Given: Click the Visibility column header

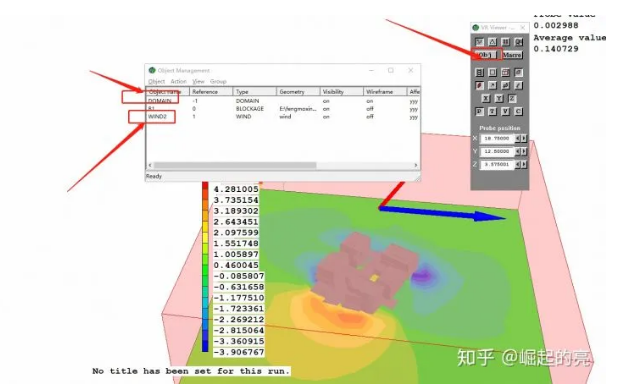Looking at the screenshot, I should 342,91.
